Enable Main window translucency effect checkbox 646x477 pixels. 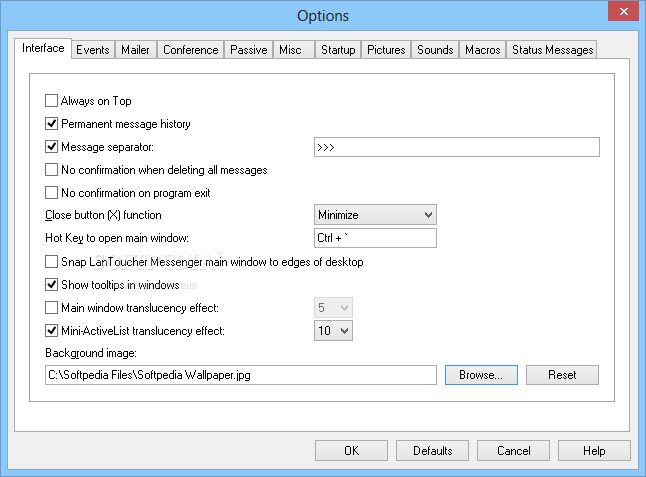coord(52,308)
